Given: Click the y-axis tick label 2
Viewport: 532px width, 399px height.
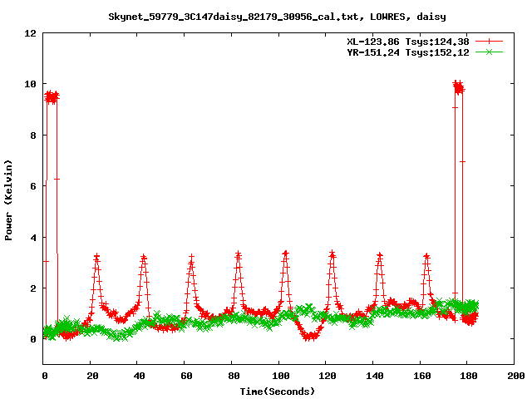Looking at the screenshot, I should pos(33,288).
